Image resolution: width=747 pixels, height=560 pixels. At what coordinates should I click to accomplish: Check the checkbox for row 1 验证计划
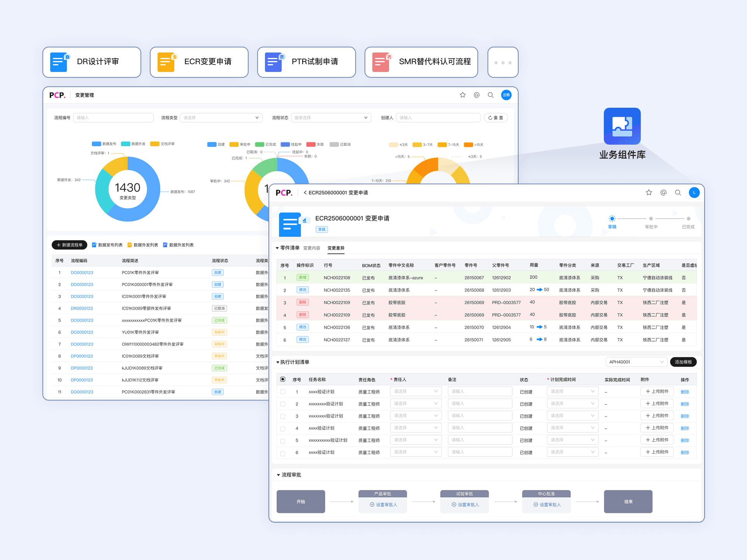click(283, 392)
